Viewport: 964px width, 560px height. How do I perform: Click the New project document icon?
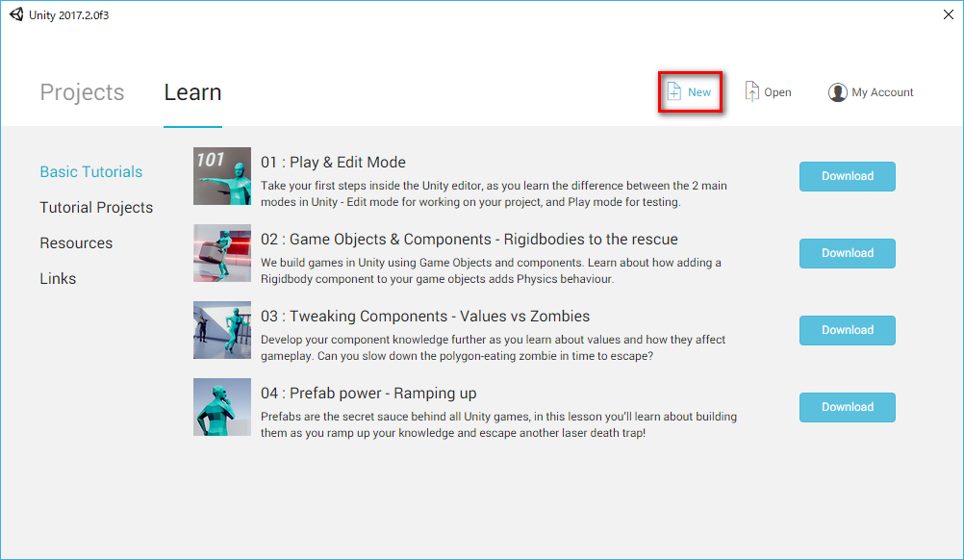click(x=673, y=91)
